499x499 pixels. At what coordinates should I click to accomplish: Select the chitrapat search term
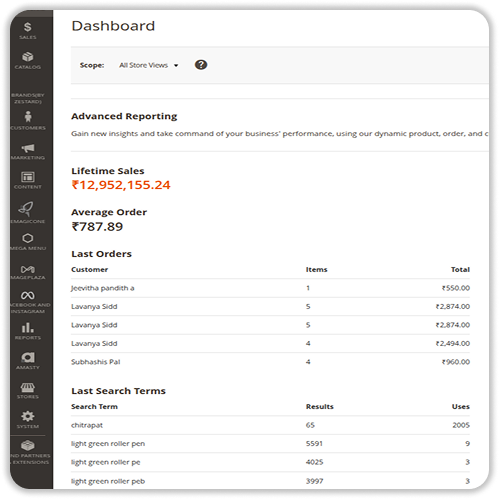[x=87, y=425]
